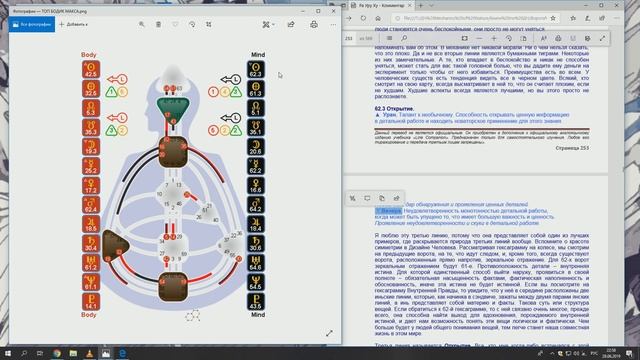Click the 'Read aloud' icon in the PDF toolbar

[543, 38]
